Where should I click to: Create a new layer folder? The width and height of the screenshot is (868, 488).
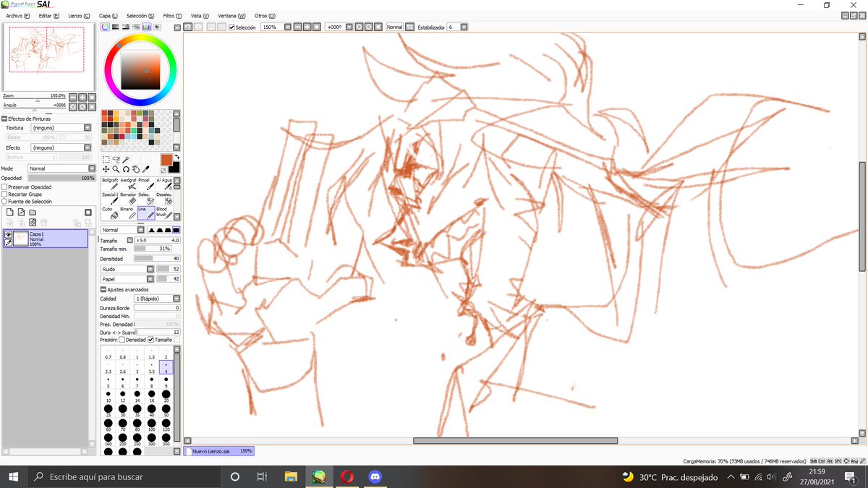(x=33, y=212)
